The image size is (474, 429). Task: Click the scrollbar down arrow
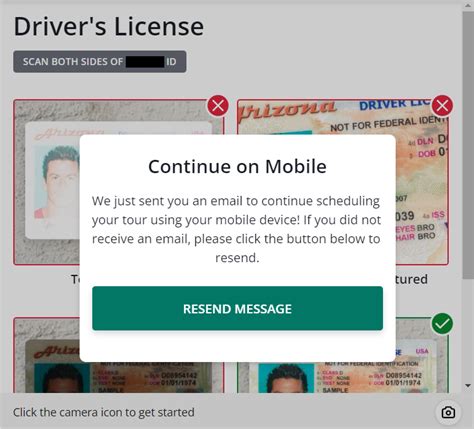468,386
